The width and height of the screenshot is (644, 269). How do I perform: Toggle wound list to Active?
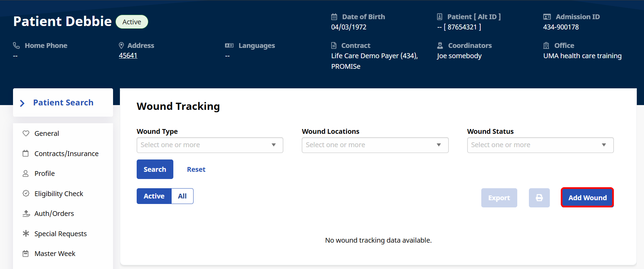[x=154, y=196]
